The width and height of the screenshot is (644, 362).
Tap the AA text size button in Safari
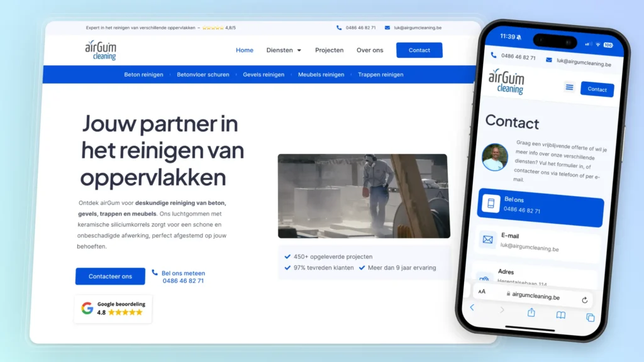point(482,292)
